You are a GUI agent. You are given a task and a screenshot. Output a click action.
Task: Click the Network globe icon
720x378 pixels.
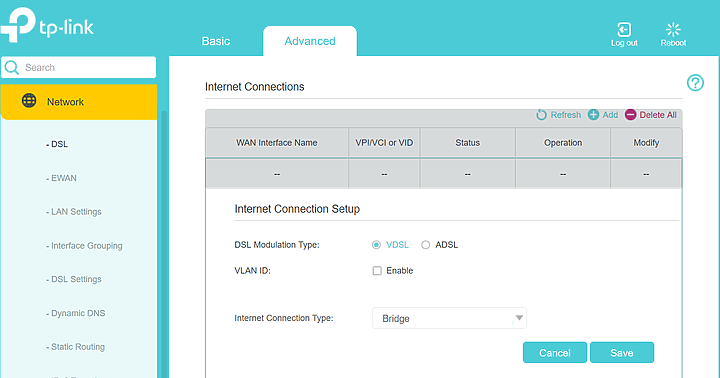29,101
